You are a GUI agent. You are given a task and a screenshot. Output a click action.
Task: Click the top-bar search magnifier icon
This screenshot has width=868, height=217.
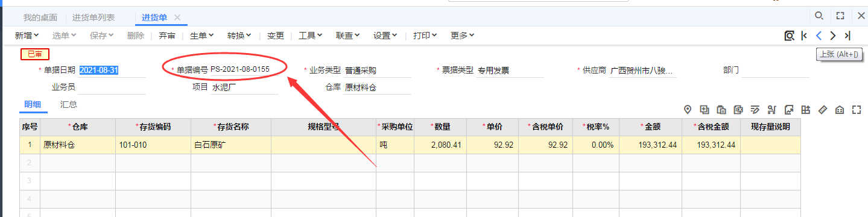pos(819,16)
